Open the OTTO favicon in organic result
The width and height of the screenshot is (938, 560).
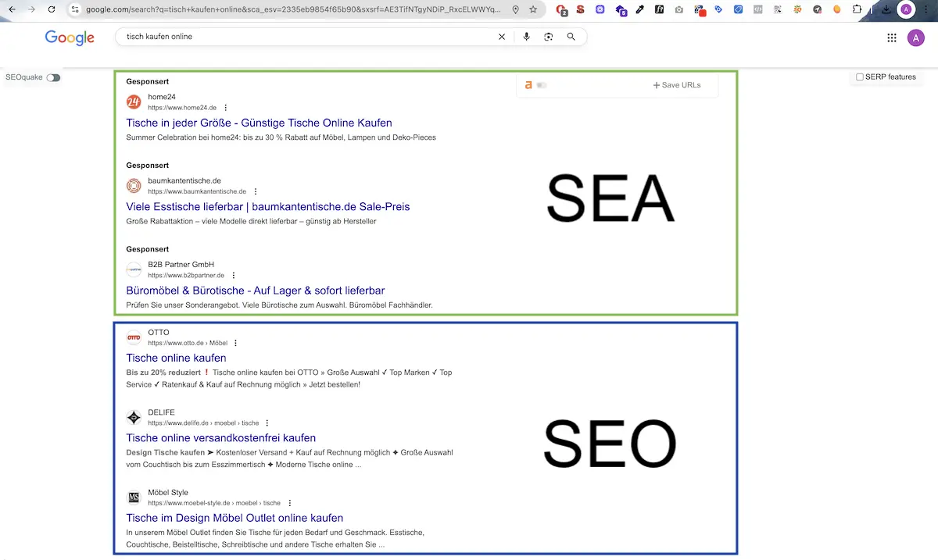click(134, 337)
